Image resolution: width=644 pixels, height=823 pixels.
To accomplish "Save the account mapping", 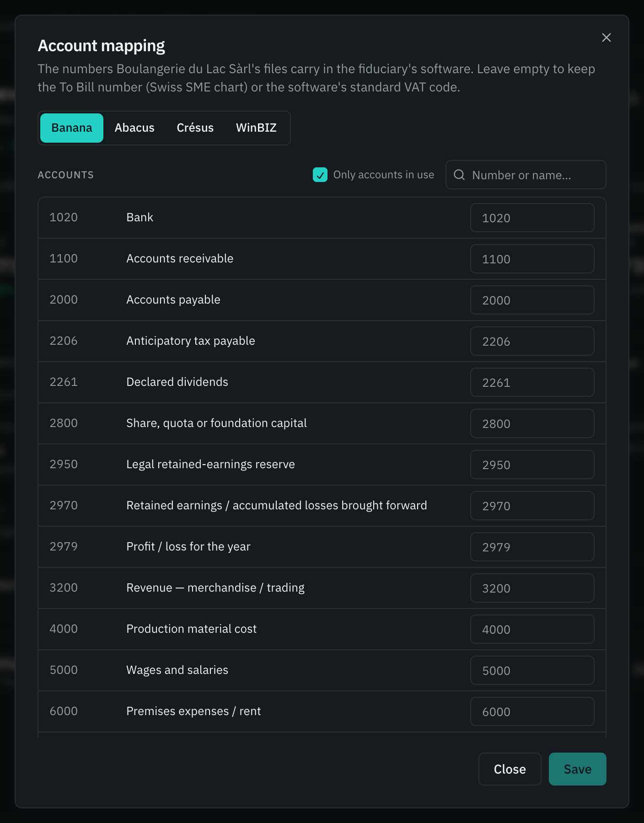I will tap(578, 769).
